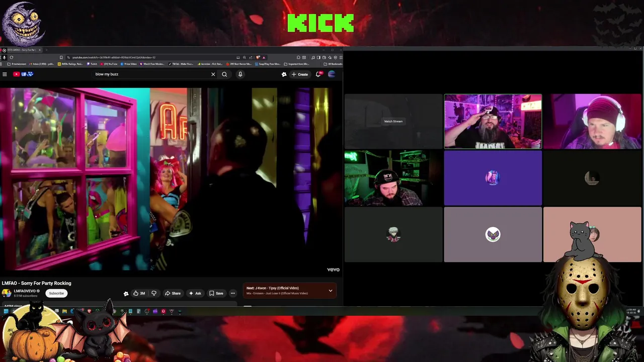Click the Brave shield icon in address bar
This screenshot has width=644, height=362.
click(x=258, y=57)
